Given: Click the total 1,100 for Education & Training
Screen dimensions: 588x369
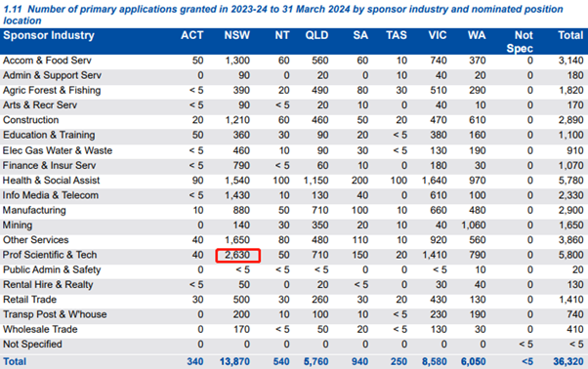Looking at the screenshot, I should coord(570,136).
